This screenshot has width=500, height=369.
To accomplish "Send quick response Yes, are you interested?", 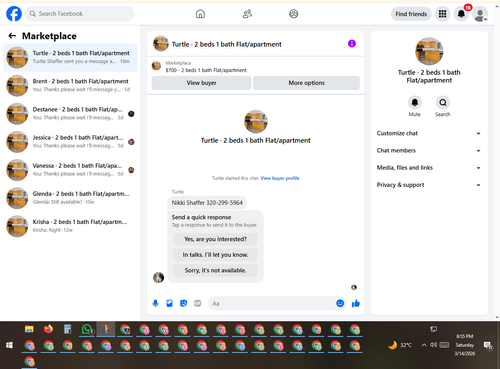I will (215, 239).
